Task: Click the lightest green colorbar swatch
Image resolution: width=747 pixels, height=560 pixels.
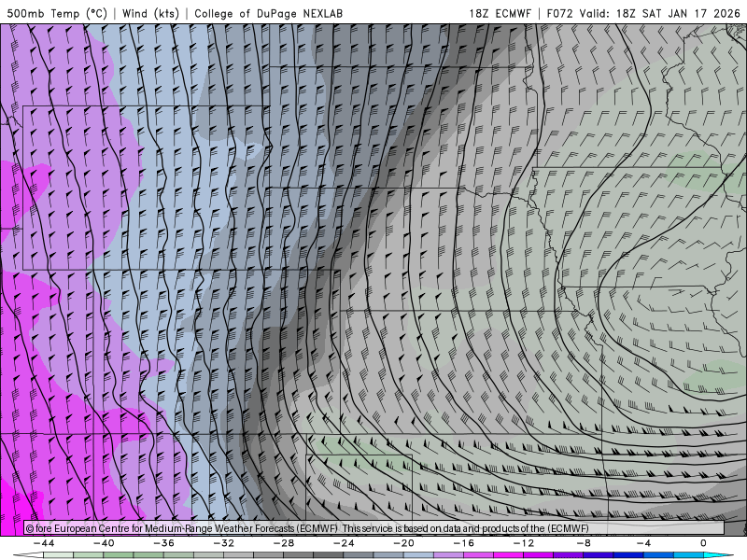Action: pyautogui.click(x=58, y=555)
